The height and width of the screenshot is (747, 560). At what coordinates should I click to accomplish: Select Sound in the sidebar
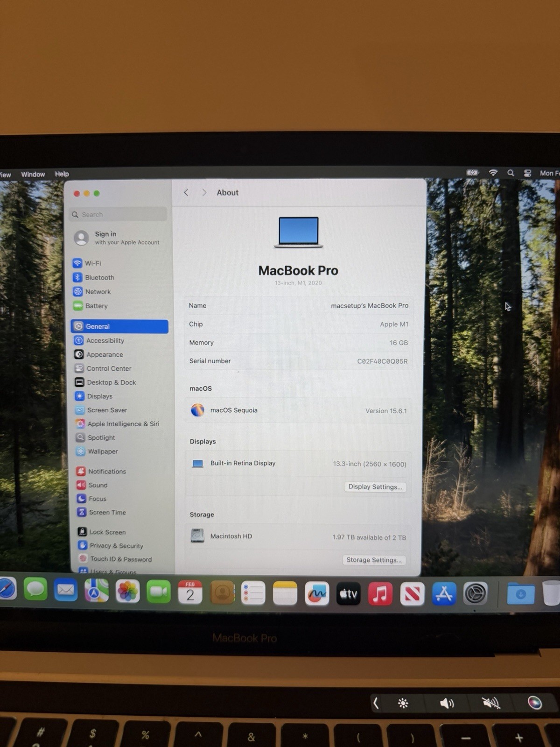(x=92, y=485)
